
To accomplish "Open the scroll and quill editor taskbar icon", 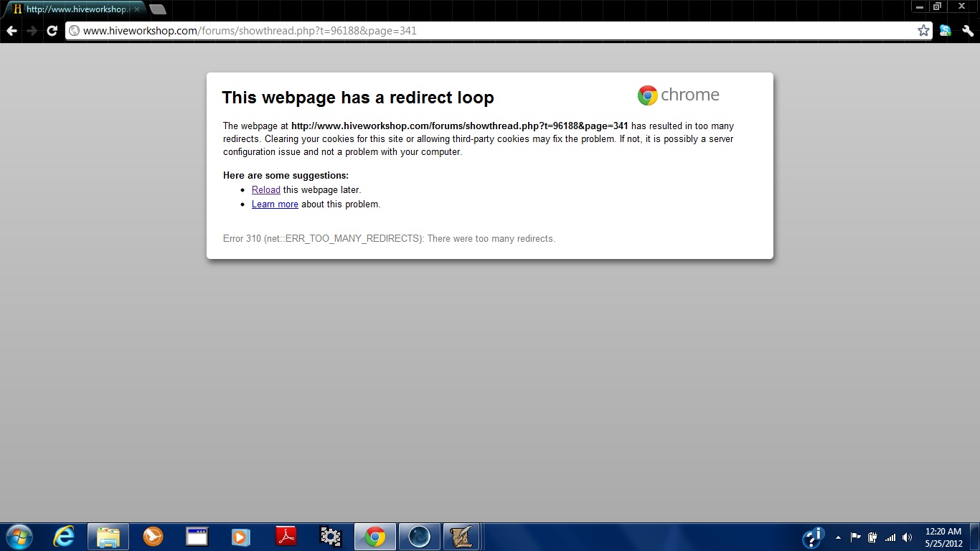I will click(463, 537).
